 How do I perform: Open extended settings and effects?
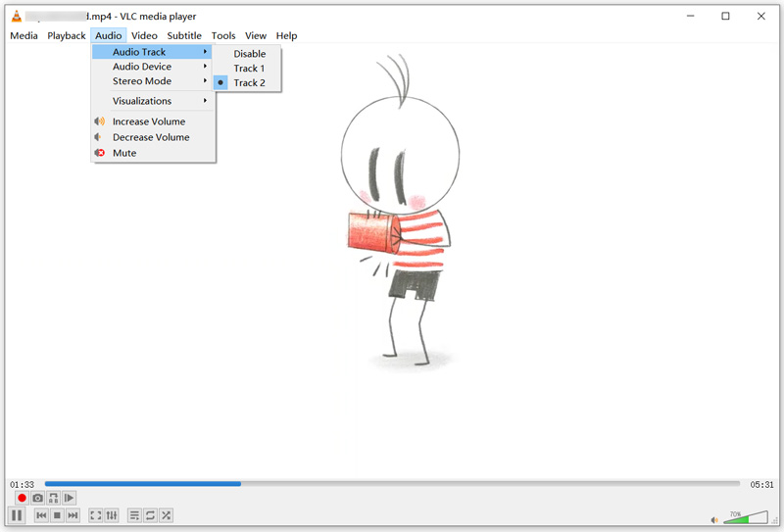pos(112,515)
